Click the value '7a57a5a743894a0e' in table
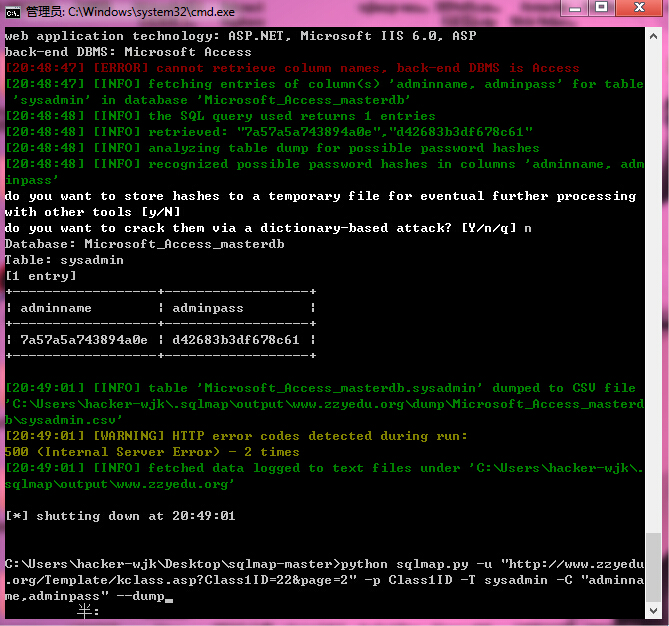Screen dimensions: 669x626 click(84, 340)
